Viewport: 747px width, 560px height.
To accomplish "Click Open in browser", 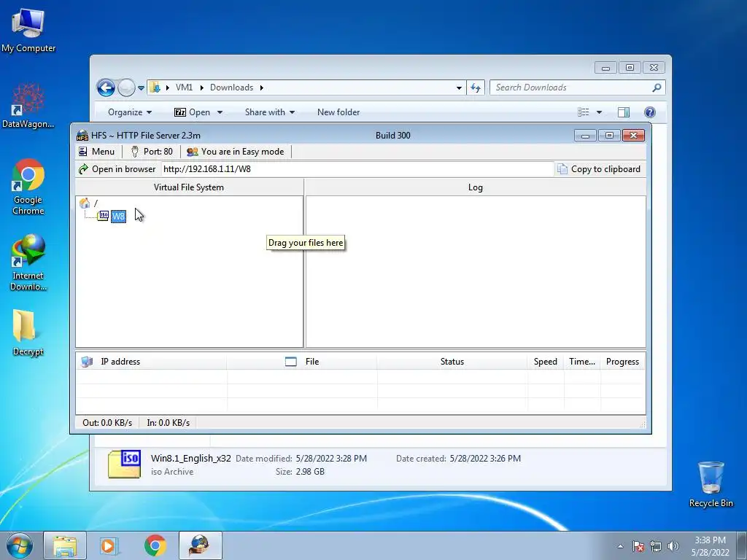I will tap(117, 169).
